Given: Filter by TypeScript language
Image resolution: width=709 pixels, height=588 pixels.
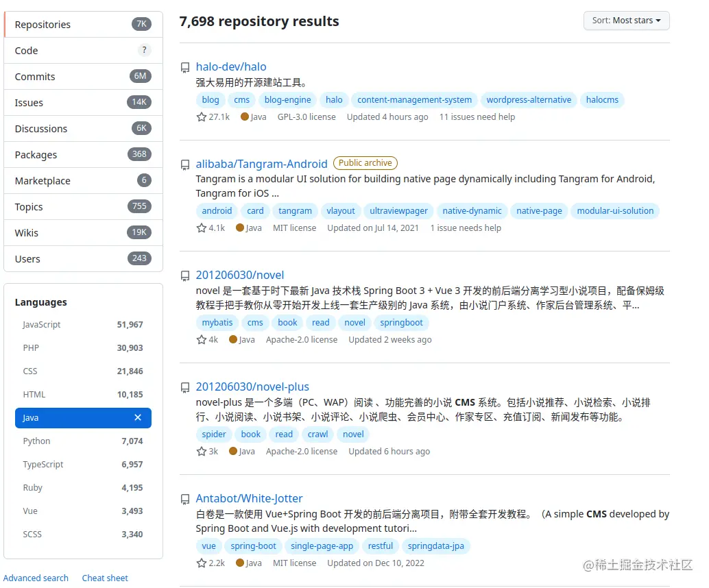Looking at the screenshot, I should [x=83, y=464].
